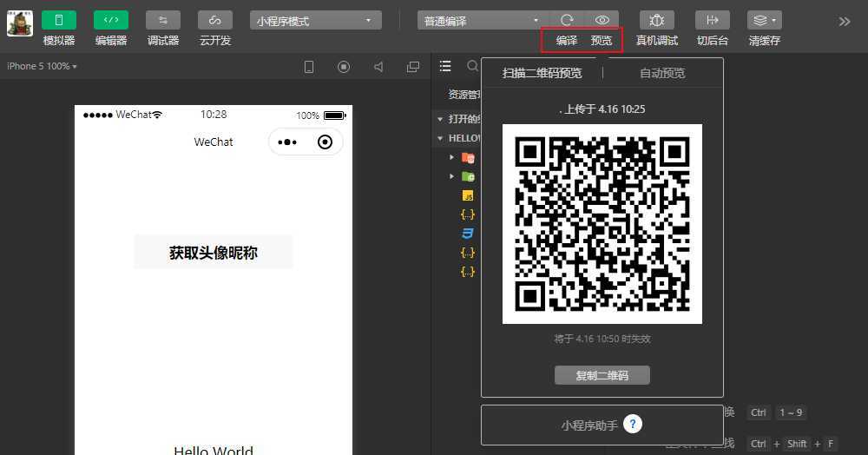Open the JS file in tree

click(469, 196)
